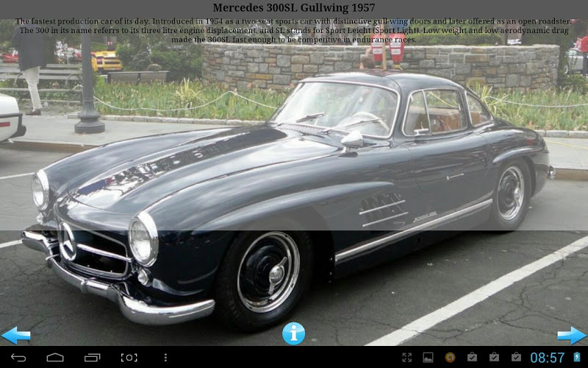Viewport: 588px width, 368px height.
Task: Tap the title Mercedes 300SL Gullwing 1957
Action: click(x=294, y=7)
